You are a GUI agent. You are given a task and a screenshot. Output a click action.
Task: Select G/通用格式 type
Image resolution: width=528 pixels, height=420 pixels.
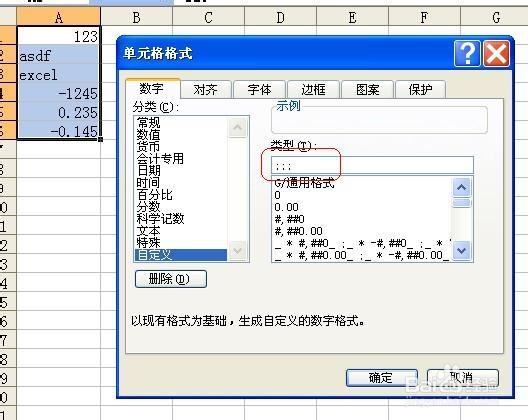tap(362, 183)
